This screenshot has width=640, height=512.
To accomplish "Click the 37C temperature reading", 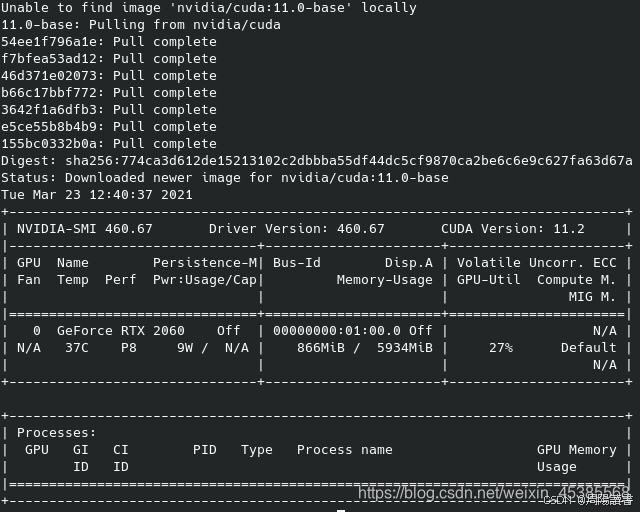I will click(x=77, y=347).
